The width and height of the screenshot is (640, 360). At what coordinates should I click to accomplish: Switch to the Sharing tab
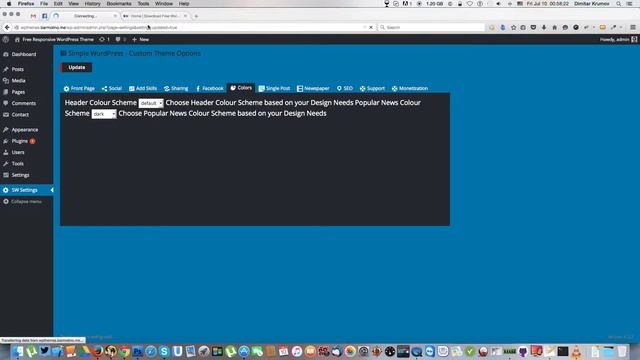176,88
